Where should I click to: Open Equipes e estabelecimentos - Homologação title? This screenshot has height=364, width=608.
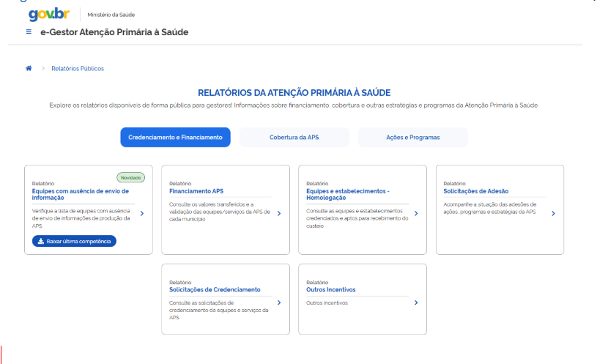[347, 195]
